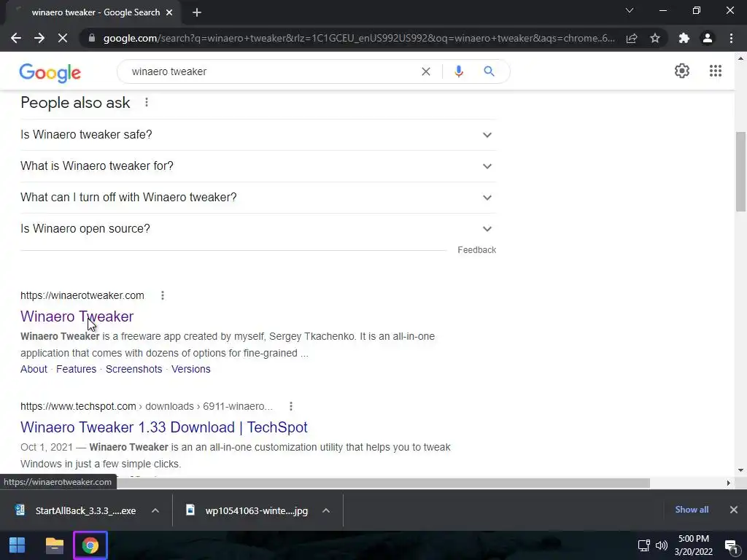Click the scroll up arrow

click(x=741, y=59)
